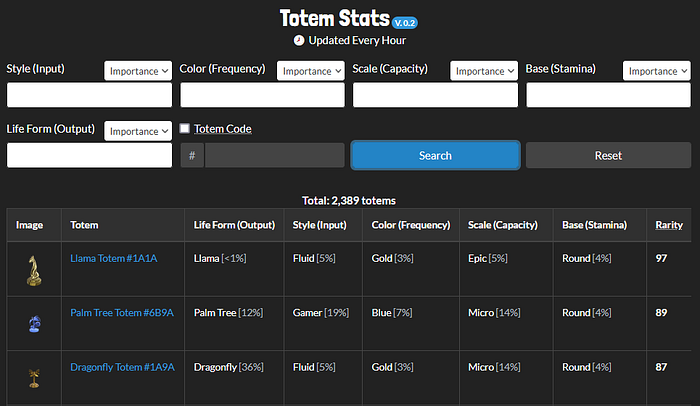Click the V.0.2 version badge
The width and height of the screenshot is (700, 406).
[x=405, y=23]
